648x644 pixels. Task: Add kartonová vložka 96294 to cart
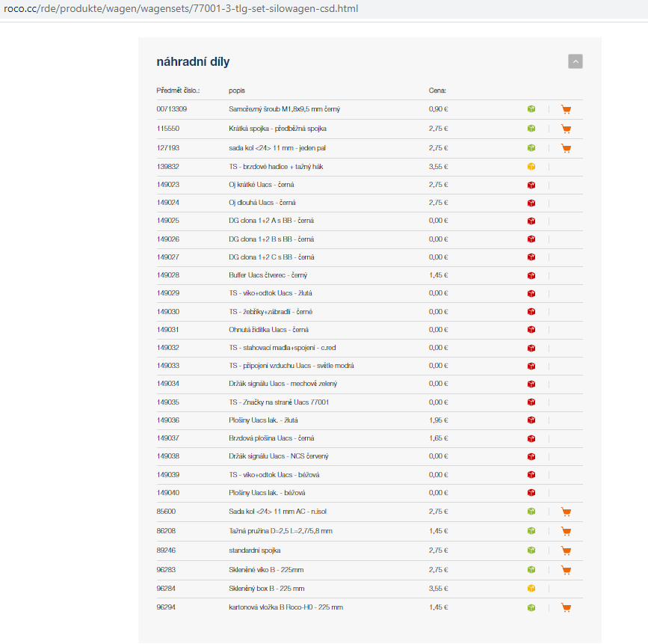(566, 608)
